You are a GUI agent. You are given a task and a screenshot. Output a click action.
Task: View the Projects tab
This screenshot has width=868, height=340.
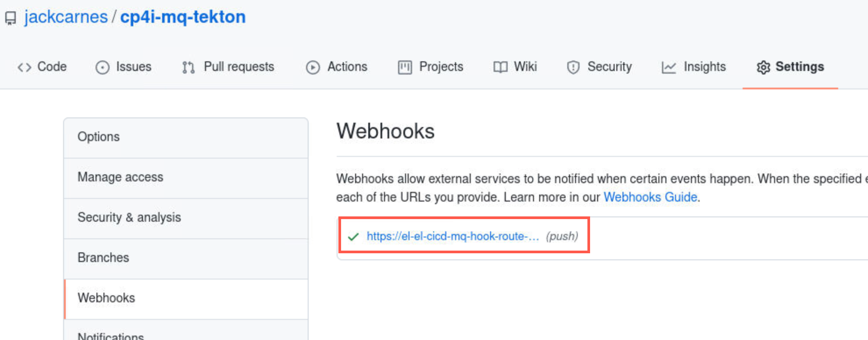(430, 67)
